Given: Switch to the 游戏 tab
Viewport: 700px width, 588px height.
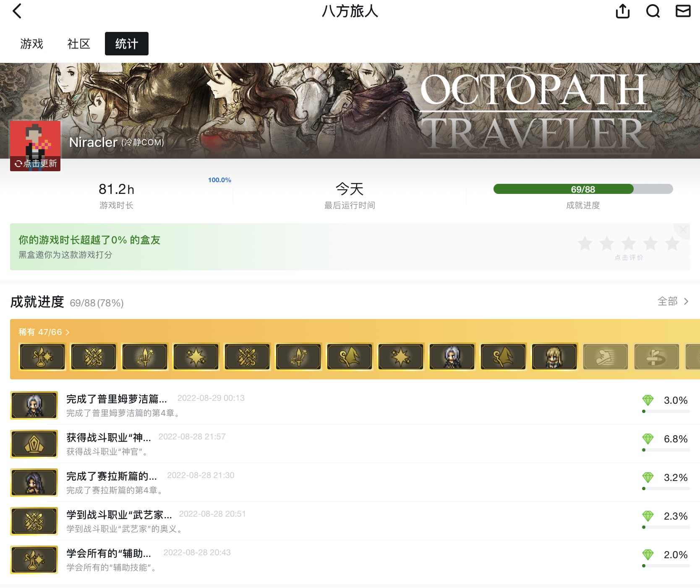Looking at the screenshot, I should (x=32, y=44).
